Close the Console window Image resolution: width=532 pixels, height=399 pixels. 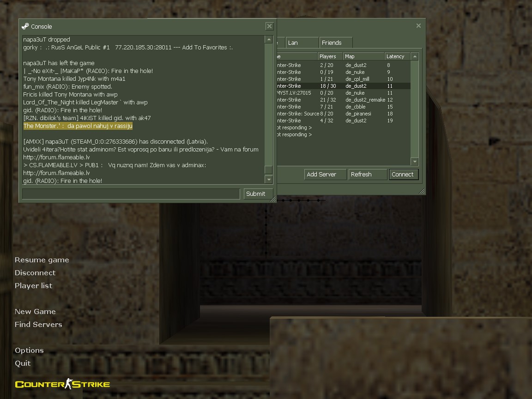269,26
